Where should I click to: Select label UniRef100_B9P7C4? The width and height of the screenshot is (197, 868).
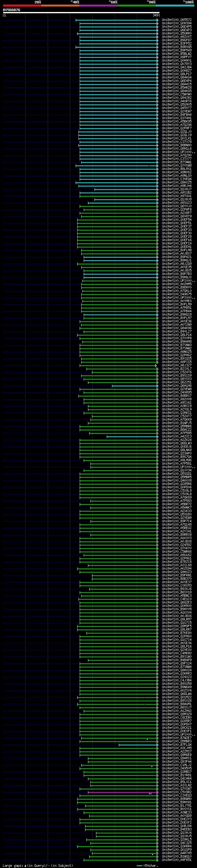point(177,522)
